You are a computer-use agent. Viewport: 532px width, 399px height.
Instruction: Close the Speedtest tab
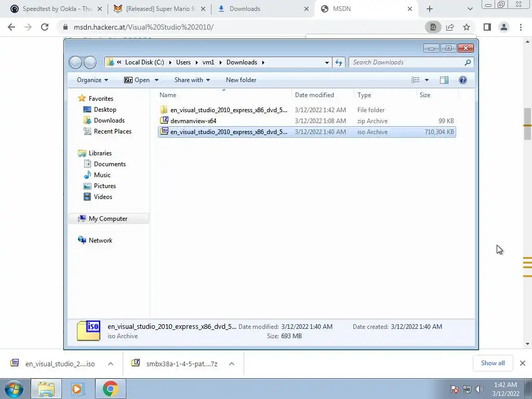pyautogui.click(x=100, y=9)
